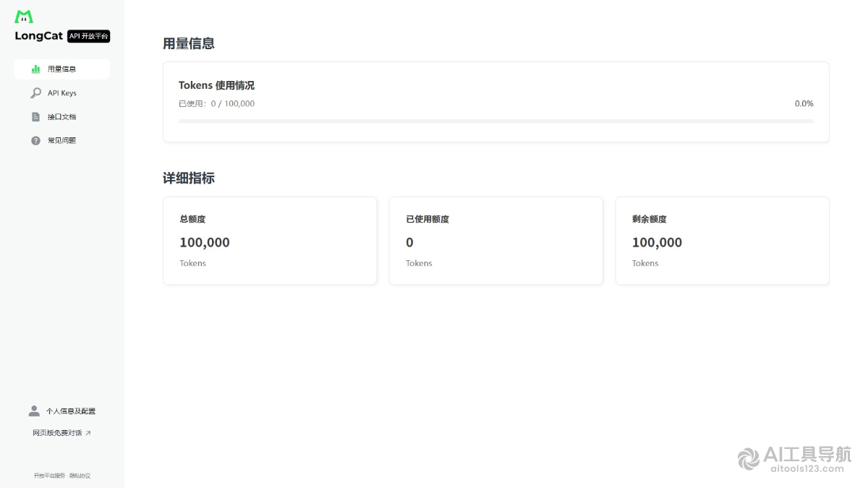Open the 网页版免费对话 external link

coord(61,433)
